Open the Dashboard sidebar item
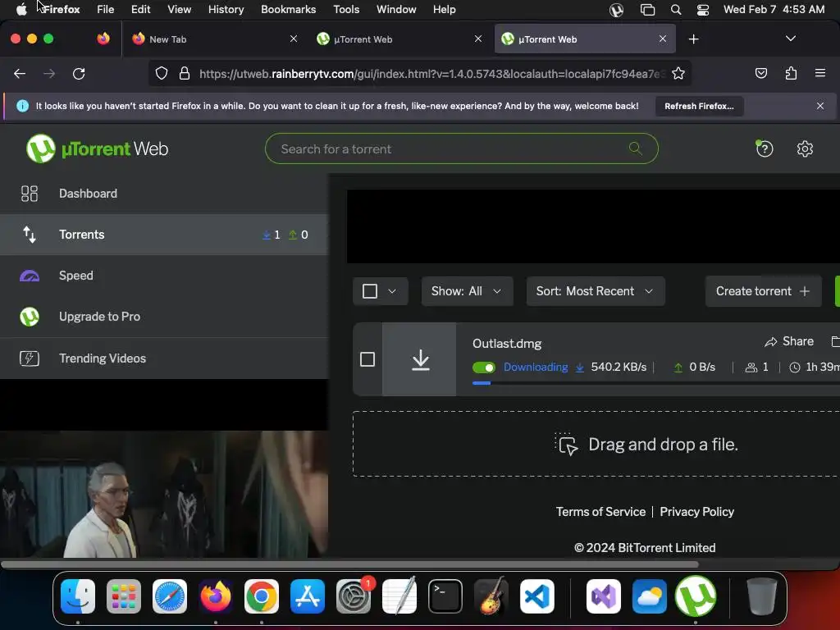 coord(164,194)
